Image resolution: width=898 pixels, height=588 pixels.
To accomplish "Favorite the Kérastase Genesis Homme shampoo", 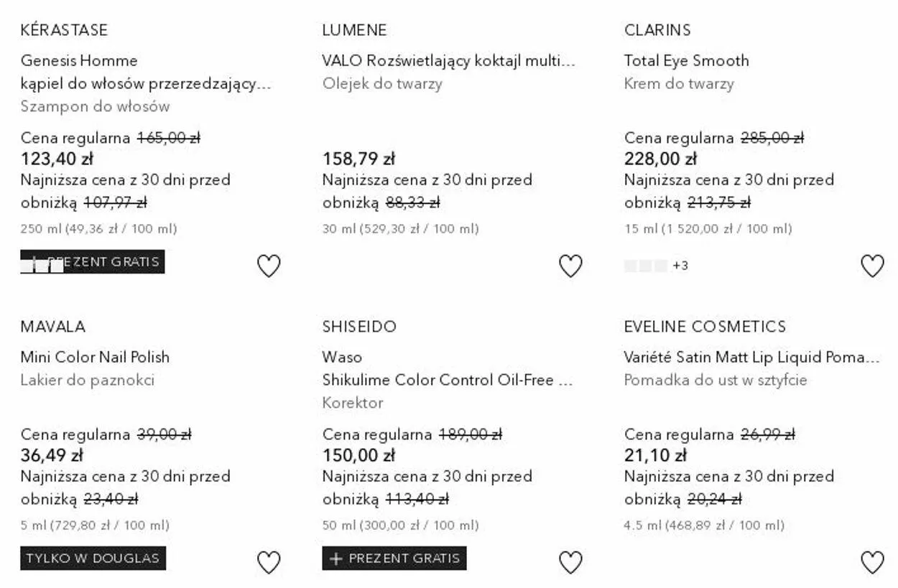I will click(269, 266).
